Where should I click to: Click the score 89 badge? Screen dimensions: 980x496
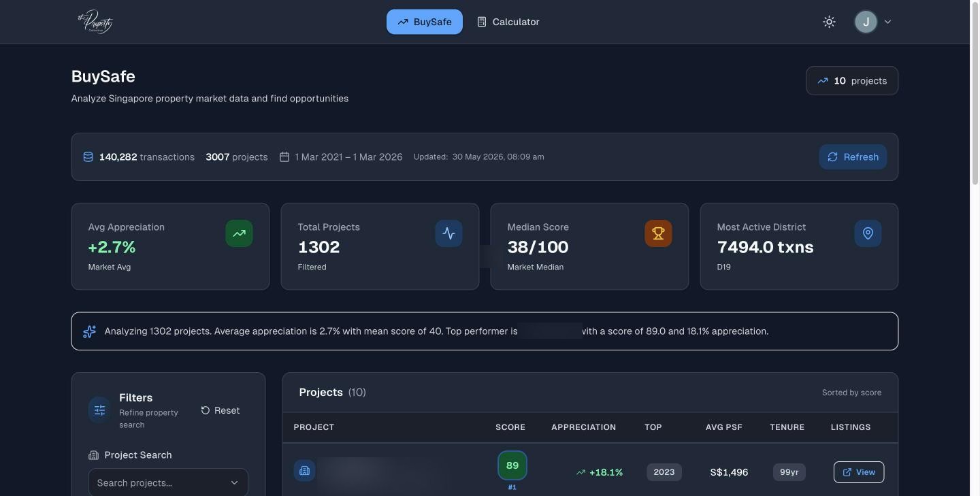(512, 465)
